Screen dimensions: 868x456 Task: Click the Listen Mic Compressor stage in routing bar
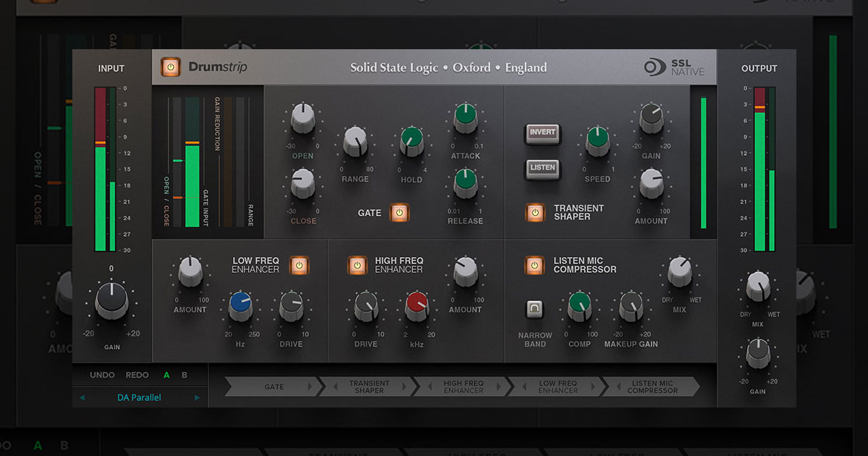[x=655, y=387]
